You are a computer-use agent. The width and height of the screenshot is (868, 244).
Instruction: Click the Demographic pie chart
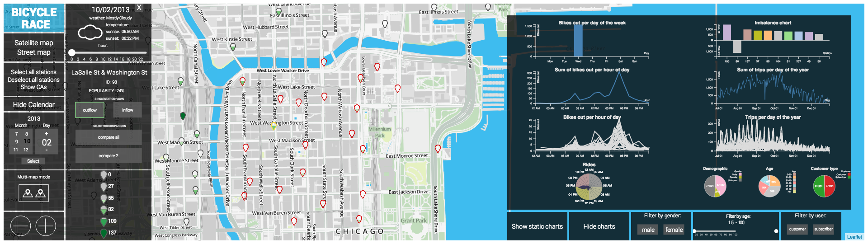(x=715, y=186)
